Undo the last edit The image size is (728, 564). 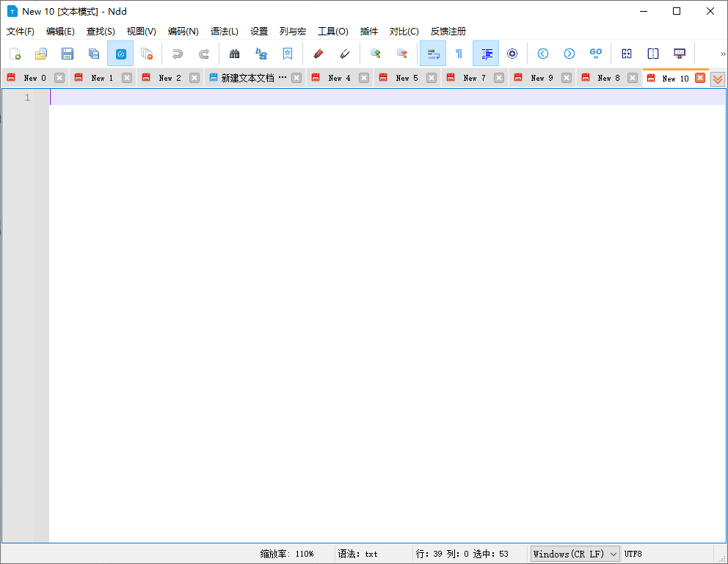[x=177, y=54]
